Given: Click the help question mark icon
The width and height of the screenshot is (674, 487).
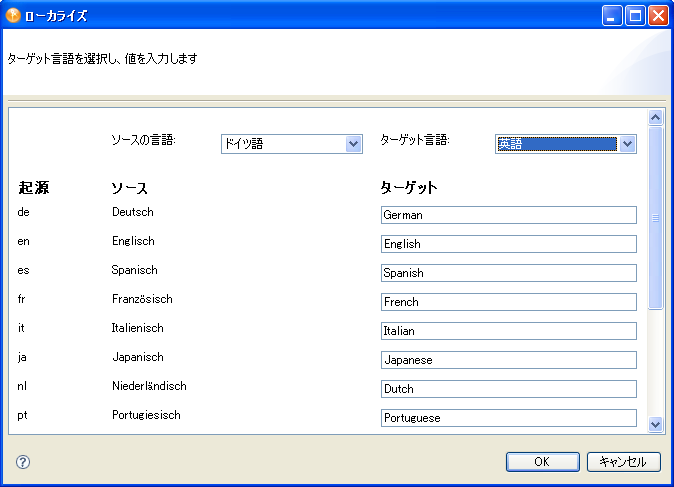Looking at the screenshot, I should [x=23, y=462].
